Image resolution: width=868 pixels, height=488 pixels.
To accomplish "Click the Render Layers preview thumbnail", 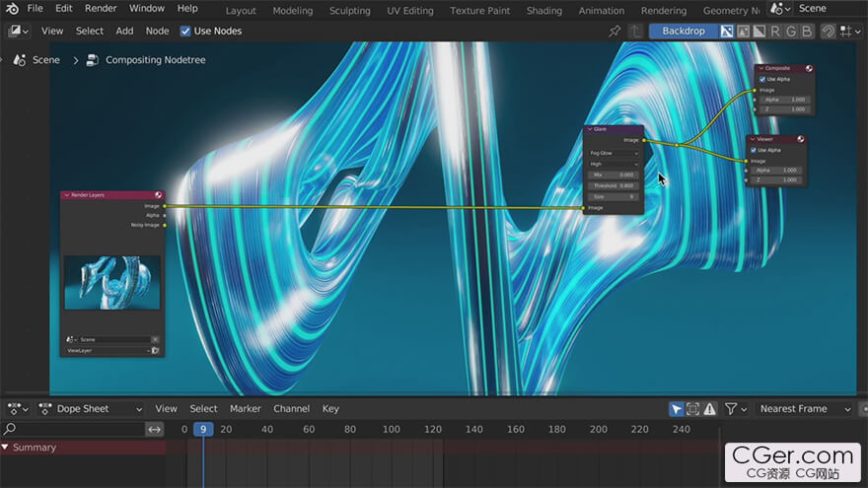I will coord(112,283).
